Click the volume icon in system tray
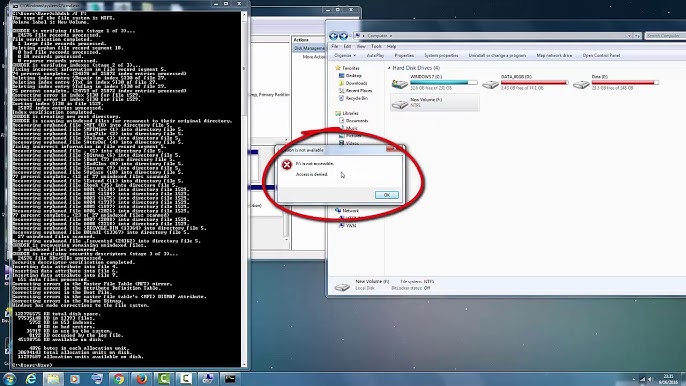 coord(650,379)
